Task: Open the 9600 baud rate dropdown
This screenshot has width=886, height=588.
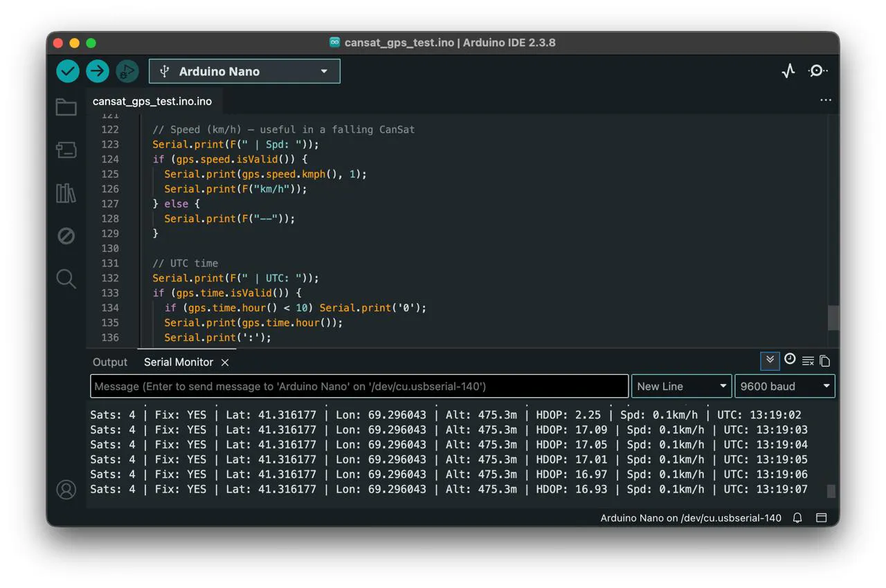Action: (x=785, y=386)
